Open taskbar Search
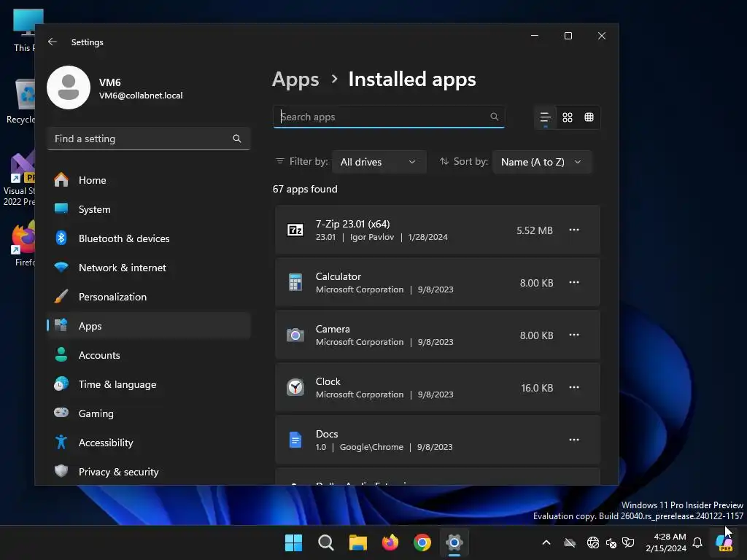747x560 pixels. pyautogui.click(x=326, y=542)
